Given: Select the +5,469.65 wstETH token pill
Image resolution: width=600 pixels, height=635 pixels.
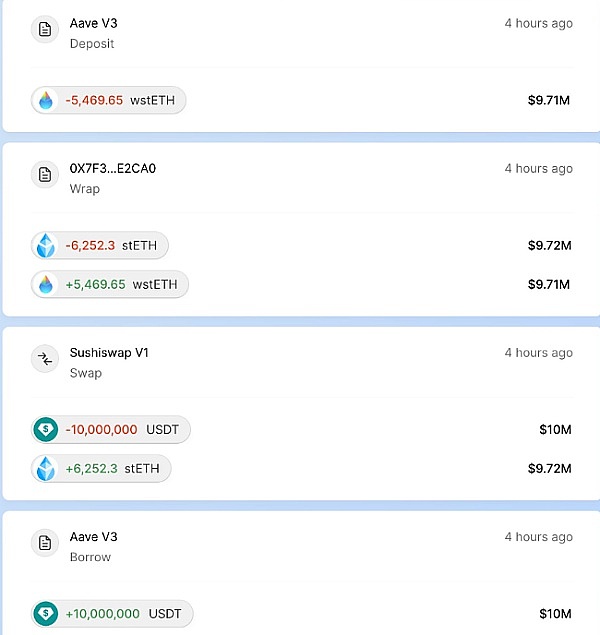Looking at the screenshot, I should coord(110,284).
